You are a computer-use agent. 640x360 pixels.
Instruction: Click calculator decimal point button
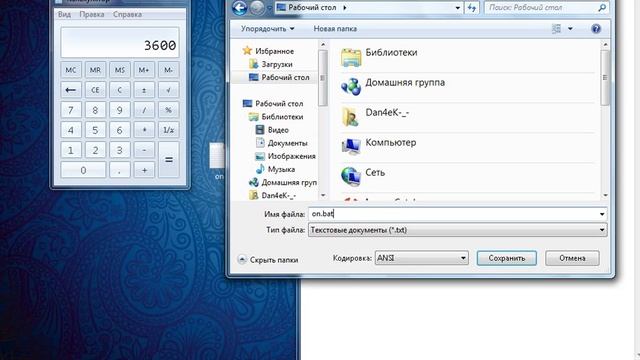(x=120, y=170)
